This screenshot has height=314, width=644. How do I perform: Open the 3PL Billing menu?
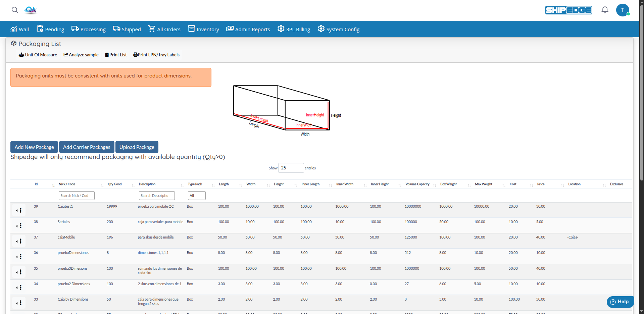tap(294, 29)
